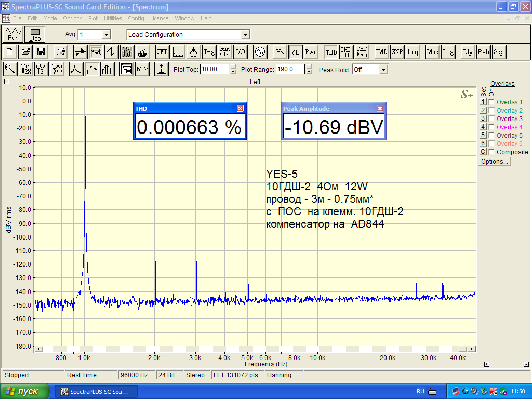Toggle the Composite overlay checkbox
532x399 pixels.
point(491,152)
